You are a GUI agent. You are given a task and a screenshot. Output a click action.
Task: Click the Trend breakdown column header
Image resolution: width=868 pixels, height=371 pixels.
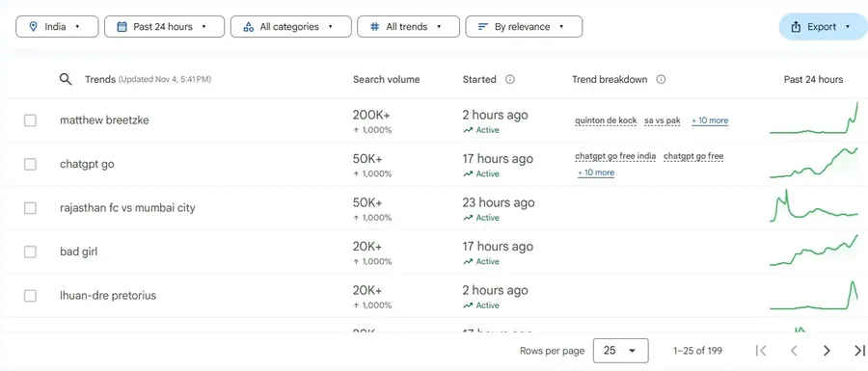point(610,80)
